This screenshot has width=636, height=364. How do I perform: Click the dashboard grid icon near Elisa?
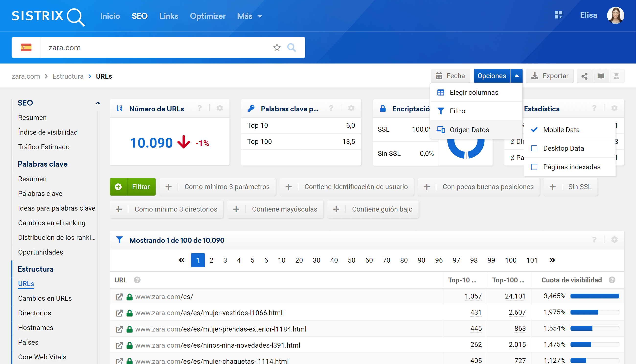click(558, 15)
